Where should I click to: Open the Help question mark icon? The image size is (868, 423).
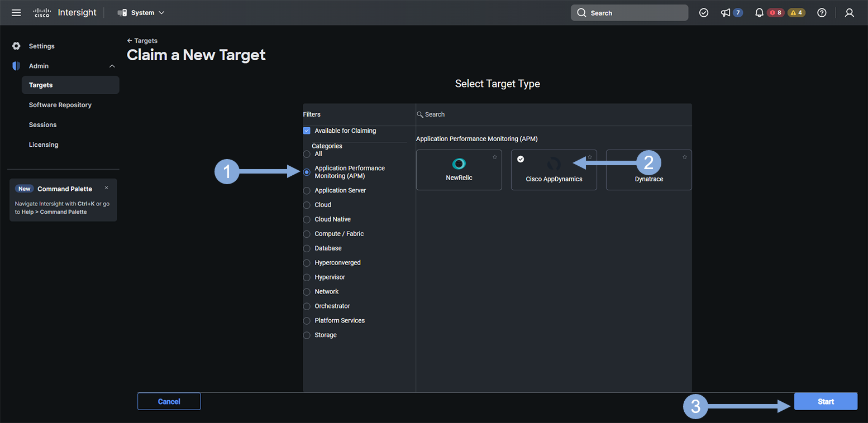(822, 13)
